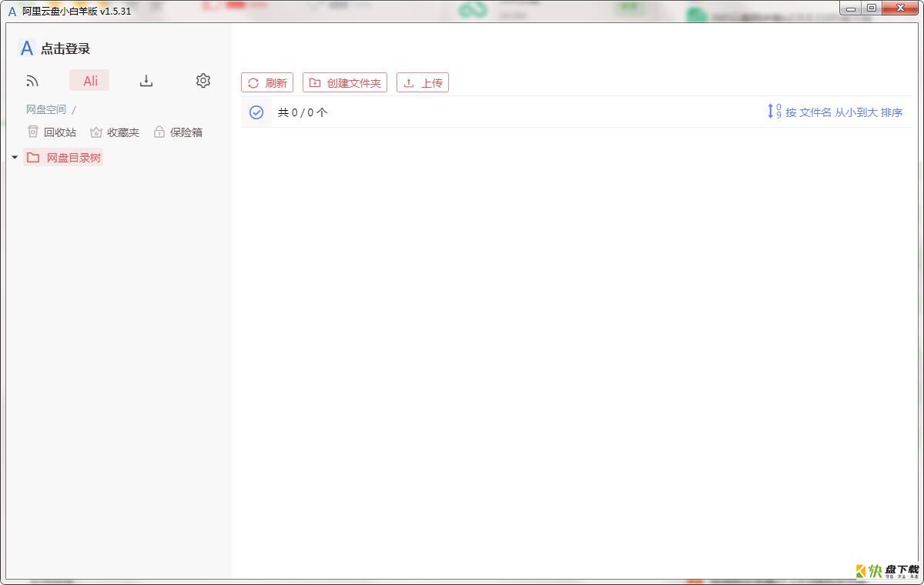The image size is (924, 585).
Task: Minimize the 阿里云盘小白羊版 window
Action: (x=851, y=8)
